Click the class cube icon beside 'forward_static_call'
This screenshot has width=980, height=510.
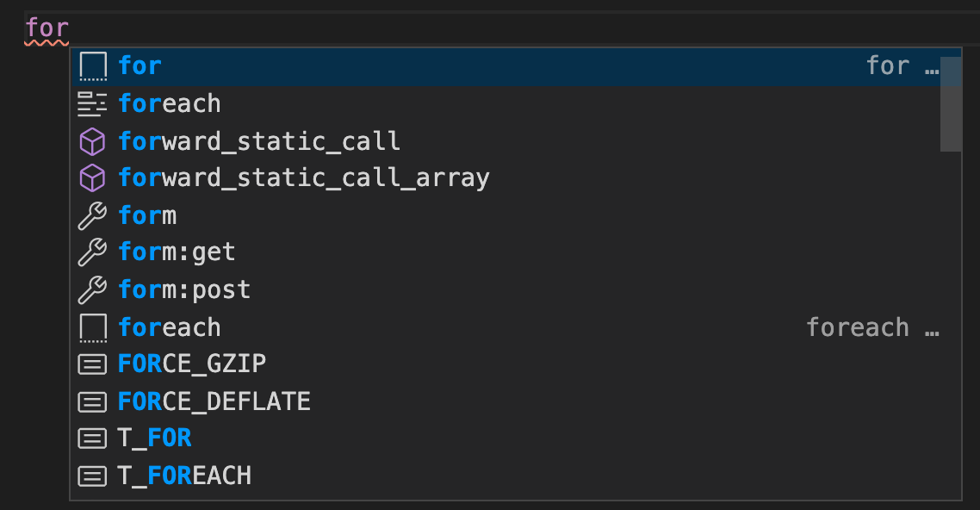pos(92,140)
